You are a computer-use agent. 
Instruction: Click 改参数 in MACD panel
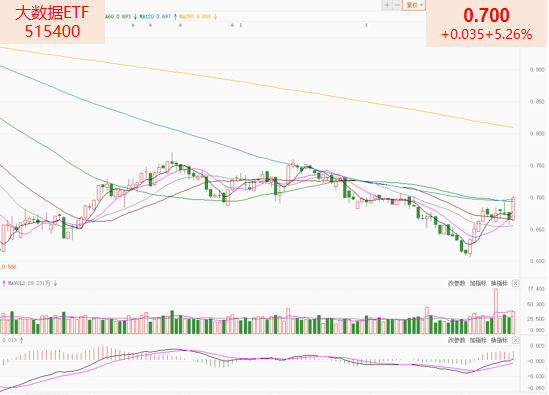tap(456, 340)
